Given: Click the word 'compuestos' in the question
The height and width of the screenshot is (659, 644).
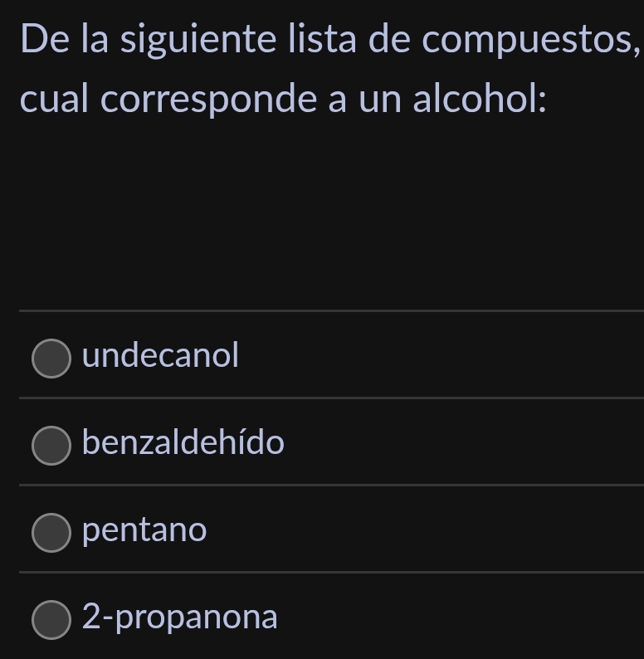Looking at the screenshot, I should tap(529, 41).
